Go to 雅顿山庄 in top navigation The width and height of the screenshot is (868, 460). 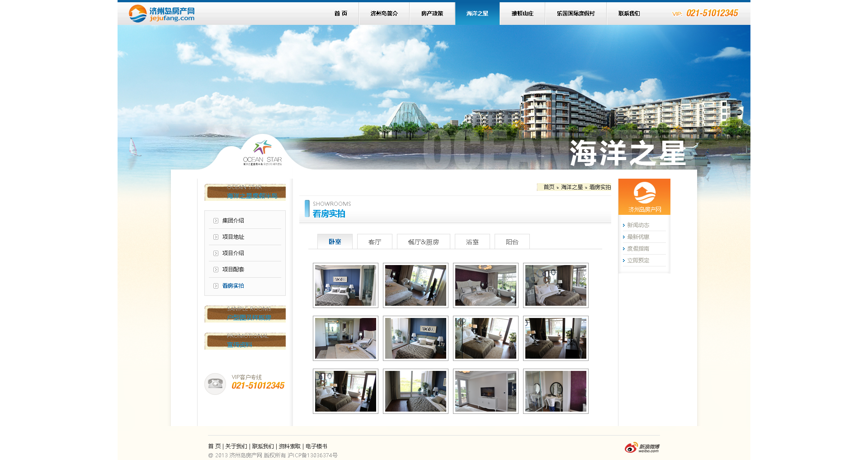pyautogui.click(x=522, y=14)
